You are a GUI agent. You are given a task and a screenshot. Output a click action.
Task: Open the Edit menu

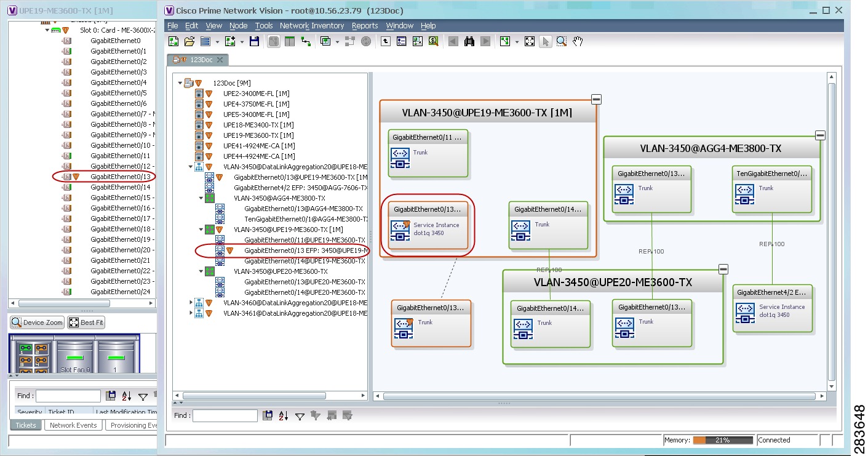point(192,26)
